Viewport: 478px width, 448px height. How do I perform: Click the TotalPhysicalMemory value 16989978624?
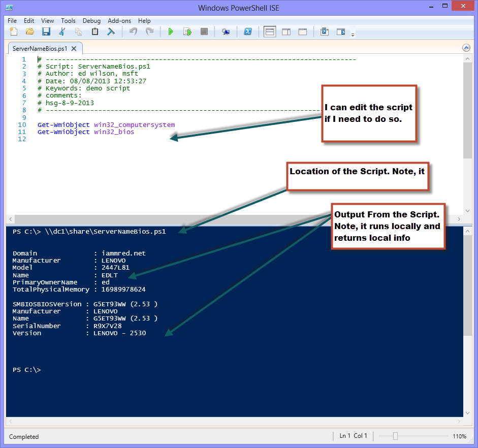click(123, 290)
